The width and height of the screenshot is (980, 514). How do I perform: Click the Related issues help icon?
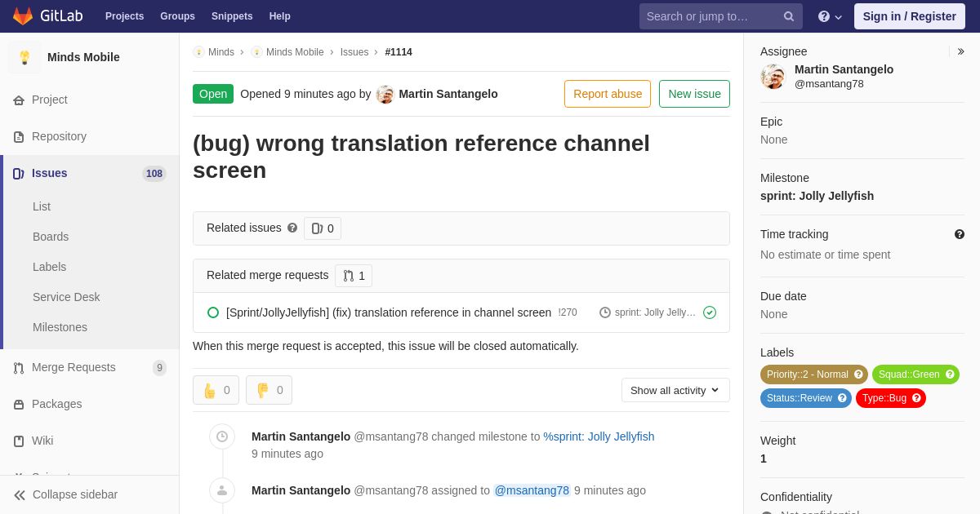[x=292, y=228]
